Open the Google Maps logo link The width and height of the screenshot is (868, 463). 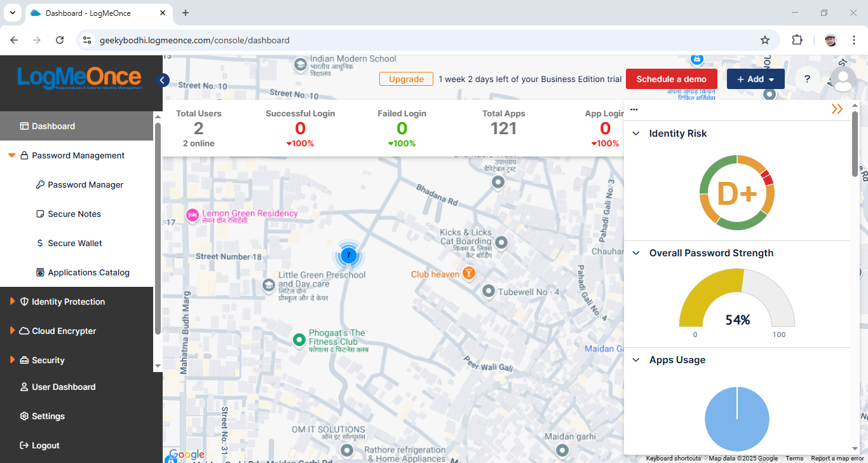[187, 454]
